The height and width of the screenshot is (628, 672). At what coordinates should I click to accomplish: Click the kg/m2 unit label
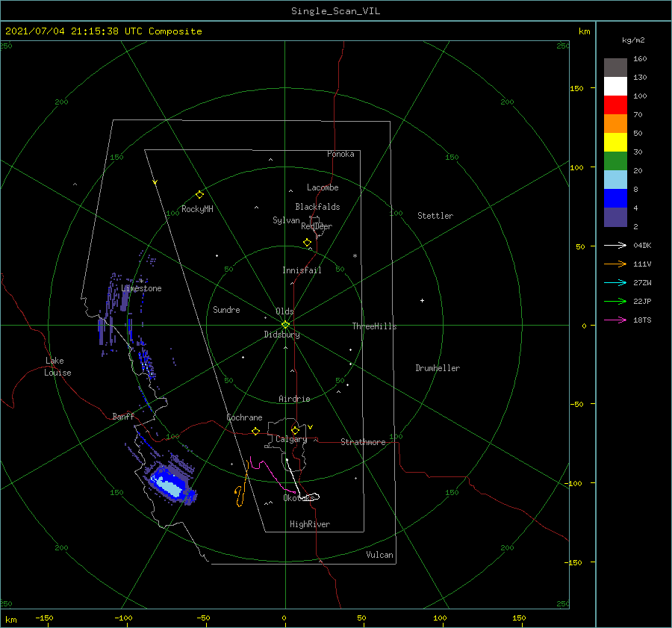(633, 40)
